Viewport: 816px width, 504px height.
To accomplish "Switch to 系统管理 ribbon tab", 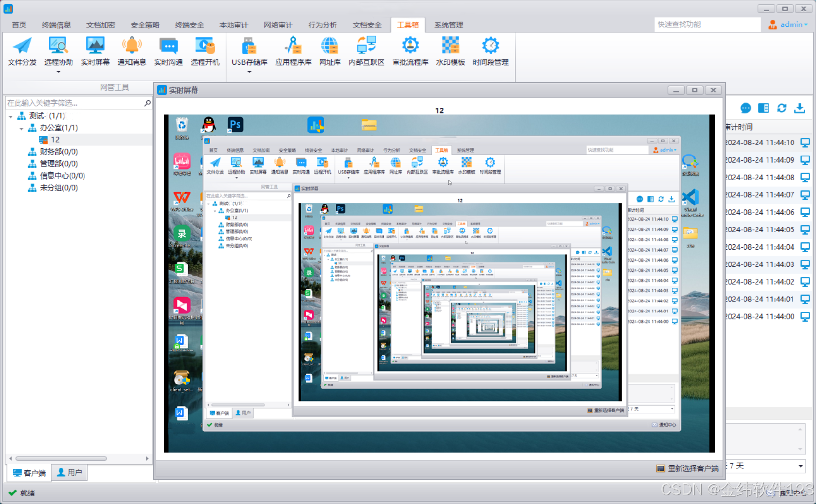I will [x=449, y=25].
